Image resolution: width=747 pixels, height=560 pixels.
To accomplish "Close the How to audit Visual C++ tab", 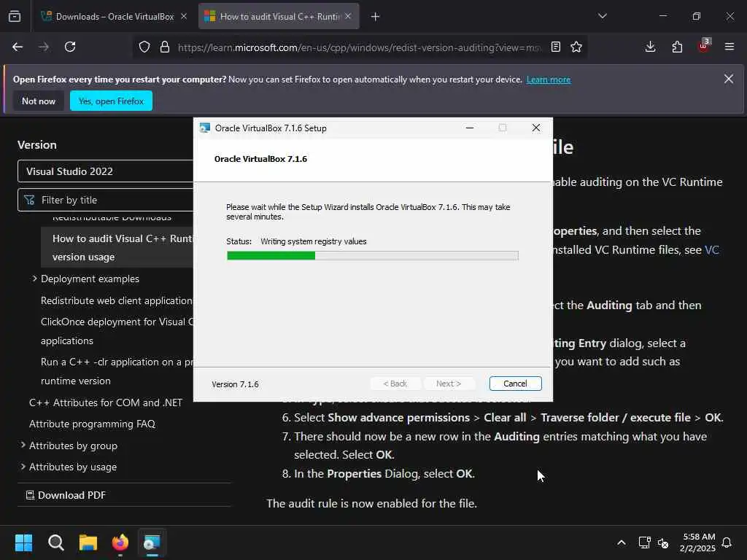I will tap(348, 16).
